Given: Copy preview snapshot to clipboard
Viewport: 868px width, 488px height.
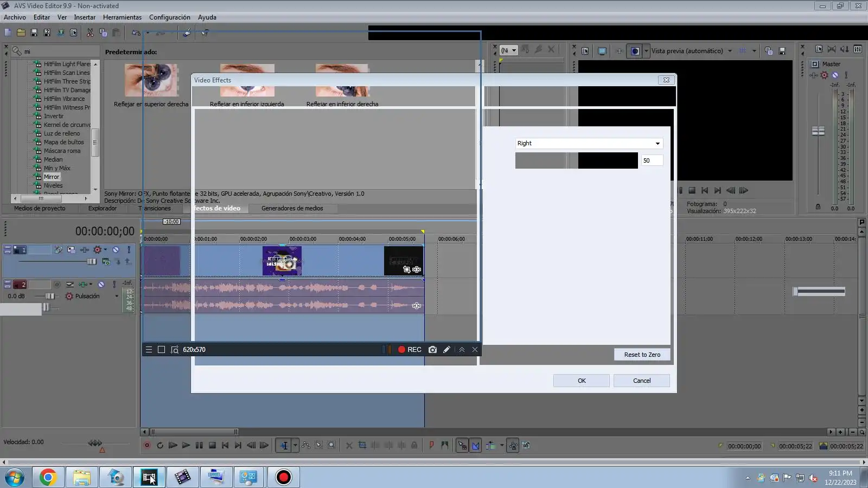Looking at the screenshot, I should [x=769, y=51].
